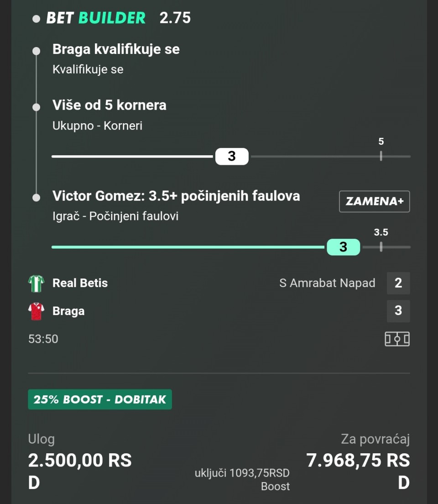
Task: Click the Victor Gomez timeline dot
Action: [x=36, y=198]
